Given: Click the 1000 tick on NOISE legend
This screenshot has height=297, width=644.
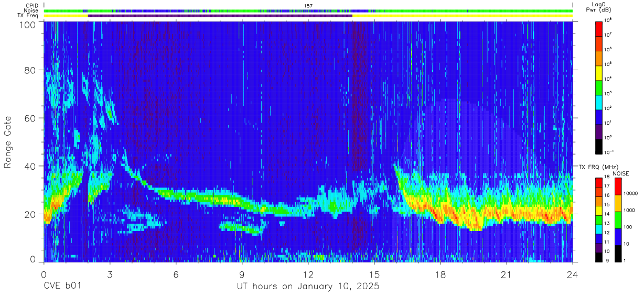Looking at the screenshot, I should (x=630, y=210).
